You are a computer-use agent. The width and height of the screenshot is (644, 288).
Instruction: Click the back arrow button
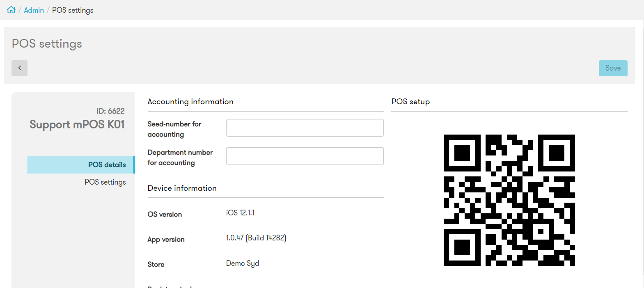19,68
